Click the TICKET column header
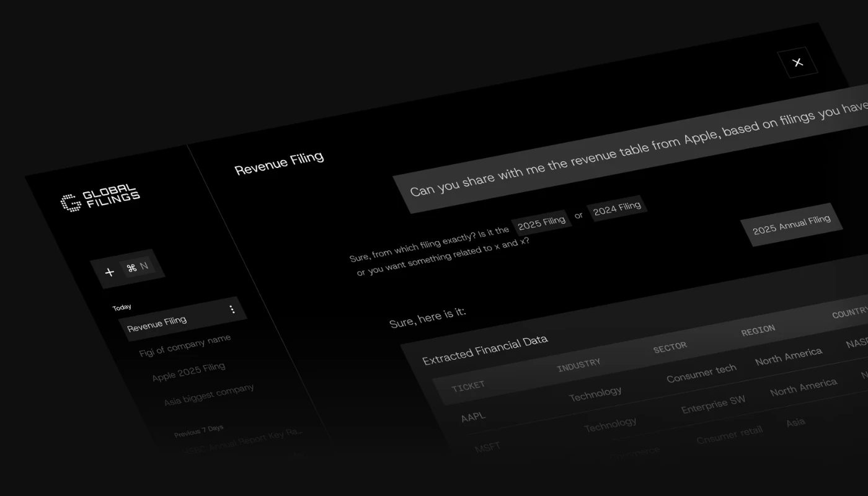This screenshot has height=496, width=868. click(x=468, y=386)
